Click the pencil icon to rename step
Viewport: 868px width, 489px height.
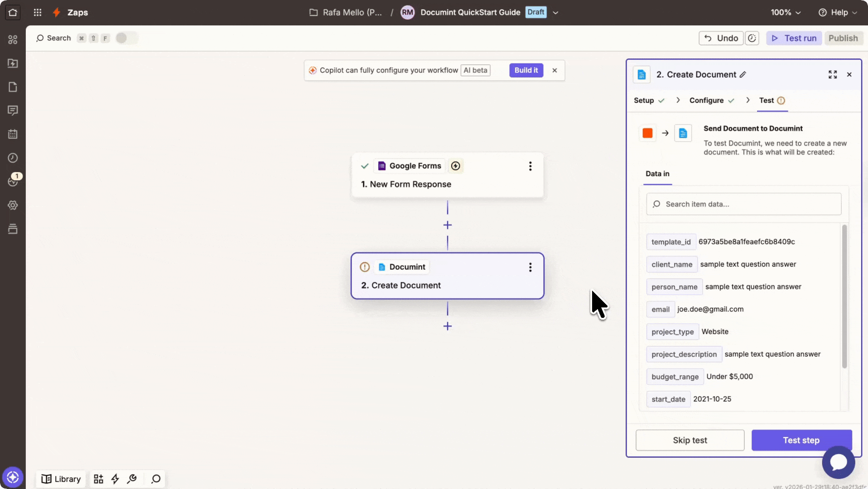(743, 75)
